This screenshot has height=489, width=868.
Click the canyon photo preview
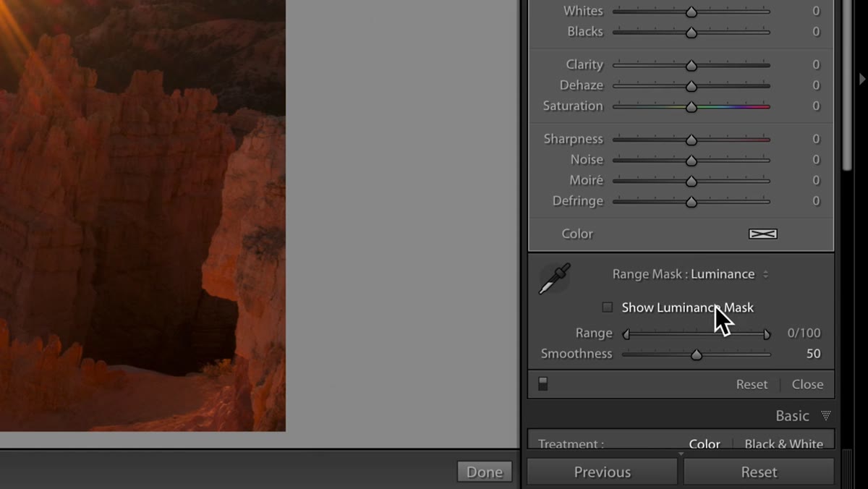coord(142,216)
